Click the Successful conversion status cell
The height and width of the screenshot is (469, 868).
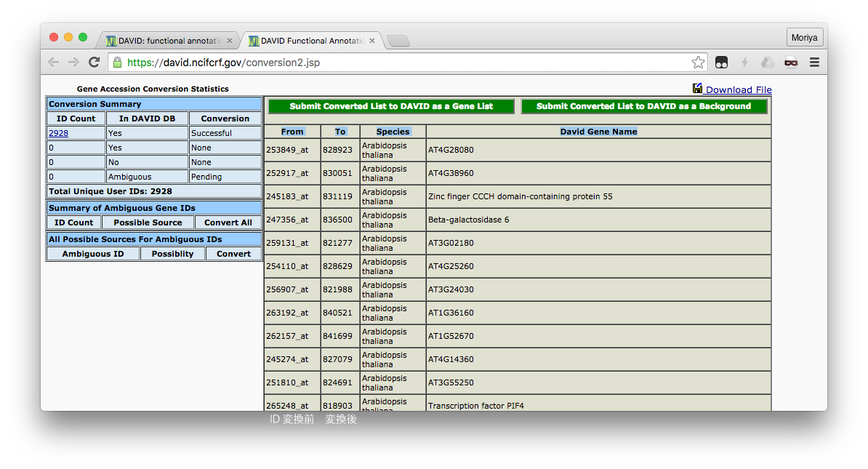point(225,133)
